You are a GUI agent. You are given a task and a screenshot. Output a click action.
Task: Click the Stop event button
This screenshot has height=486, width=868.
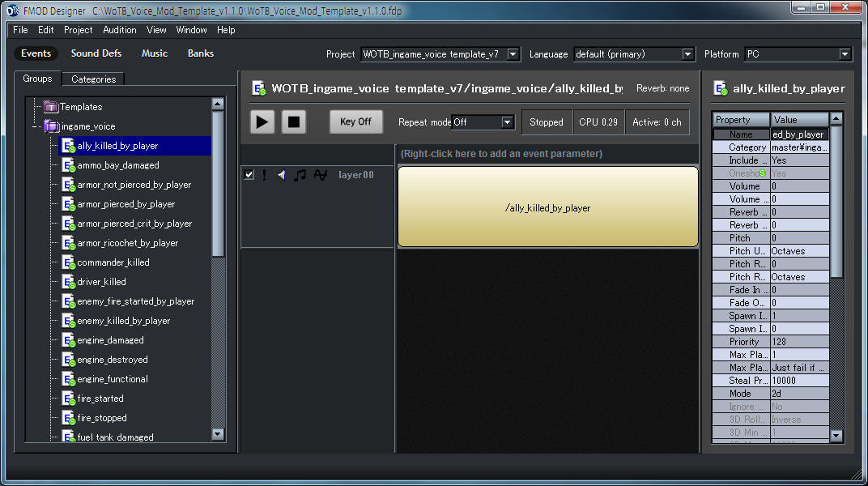tap(293, 122)
